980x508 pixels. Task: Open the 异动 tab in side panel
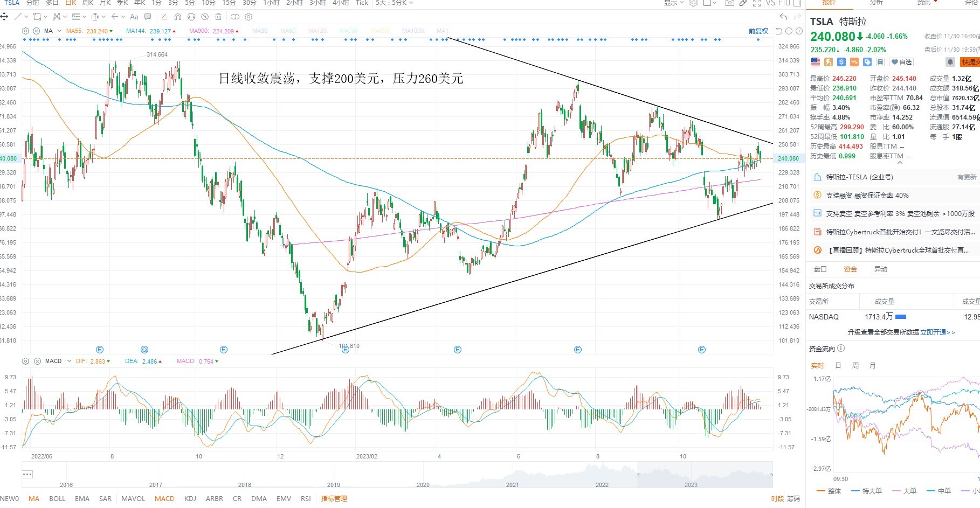(880, 269)
